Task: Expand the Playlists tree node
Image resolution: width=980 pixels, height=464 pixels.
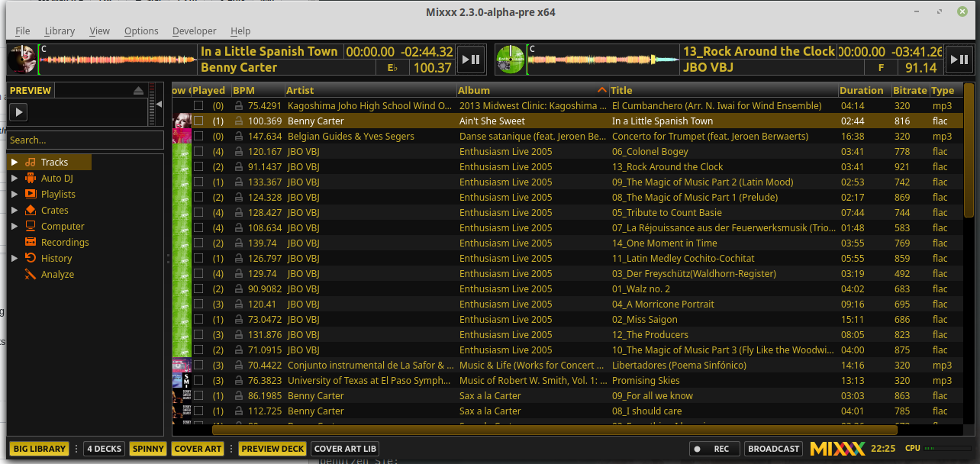Action: (x=14, y=195)
